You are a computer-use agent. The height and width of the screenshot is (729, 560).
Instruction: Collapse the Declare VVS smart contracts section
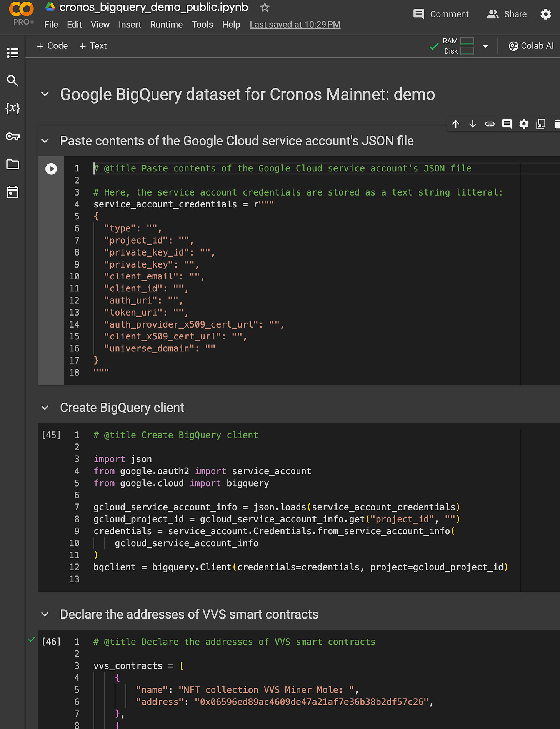(45, 614)
